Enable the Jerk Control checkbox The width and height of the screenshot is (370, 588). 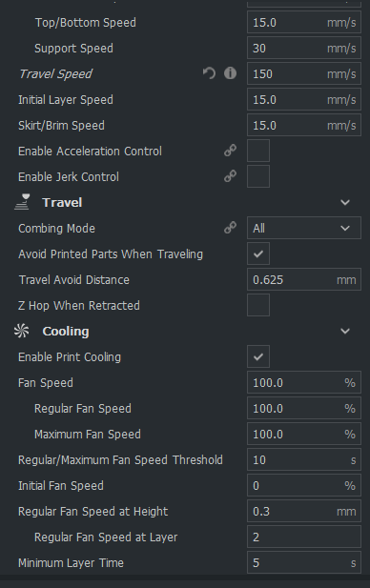(258, 176)
